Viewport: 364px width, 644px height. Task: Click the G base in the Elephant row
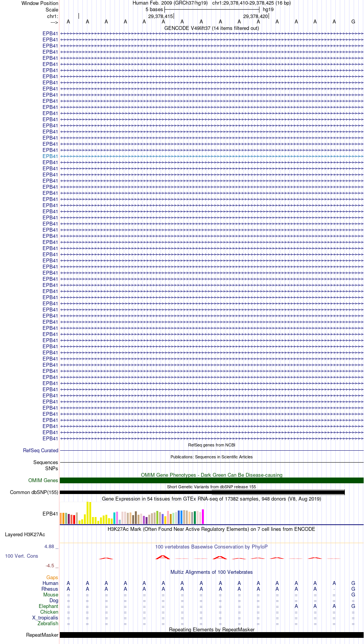pos(353,606)
